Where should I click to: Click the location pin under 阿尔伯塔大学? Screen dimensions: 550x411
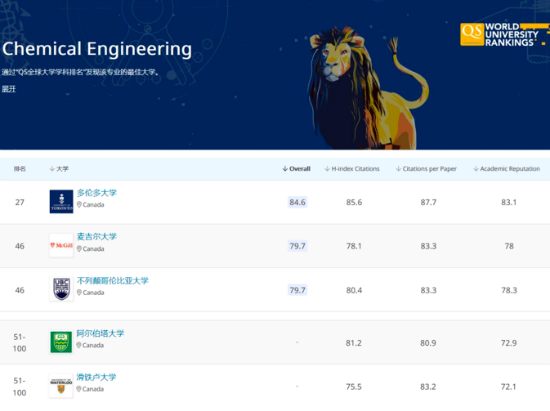pyautogui.click(x=79, y=345)
